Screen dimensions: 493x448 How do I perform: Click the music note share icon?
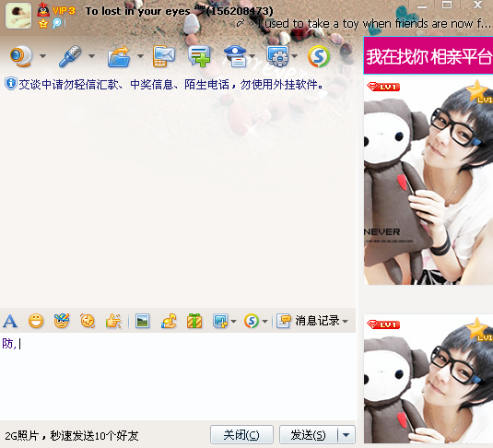click(169, 321)
